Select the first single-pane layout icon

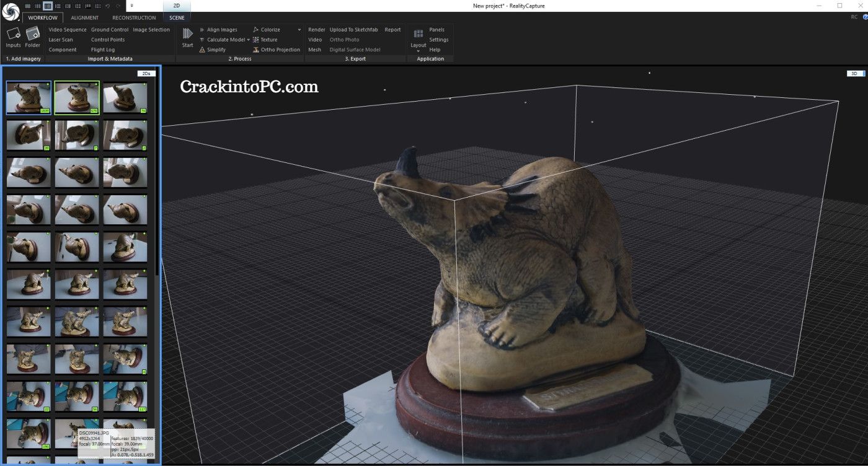click(27, 6)
